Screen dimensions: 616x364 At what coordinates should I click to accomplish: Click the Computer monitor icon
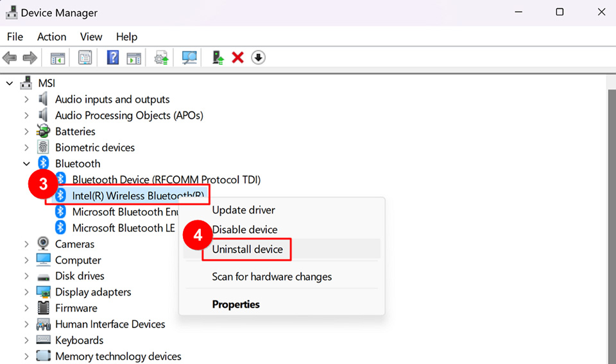43,260
